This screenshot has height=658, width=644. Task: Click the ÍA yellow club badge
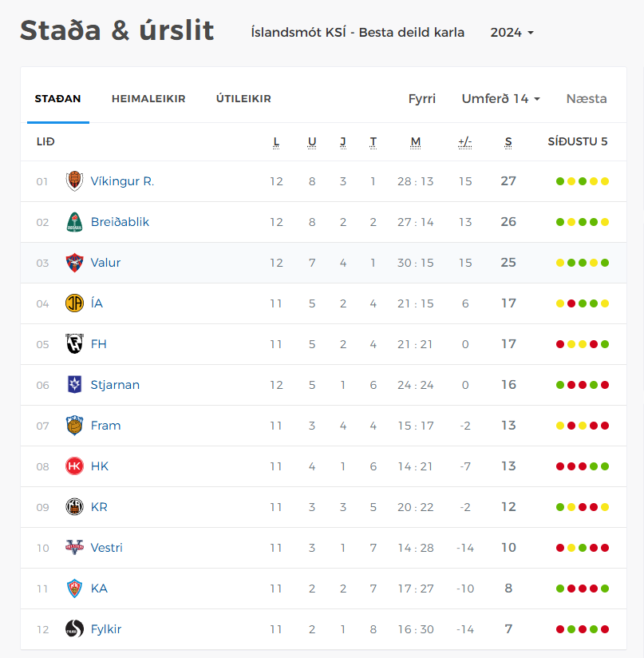(x=74, y=303)
